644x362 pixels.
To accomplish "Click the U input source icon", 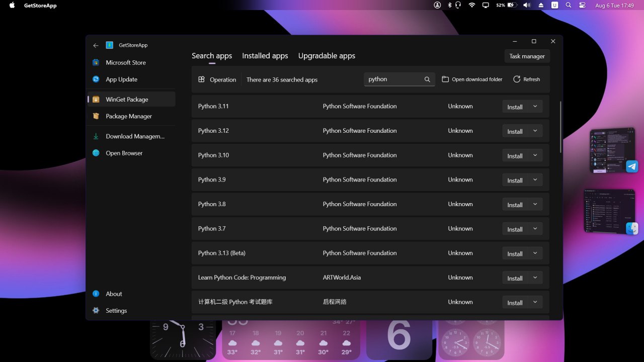I will click(x=555, y=5).
